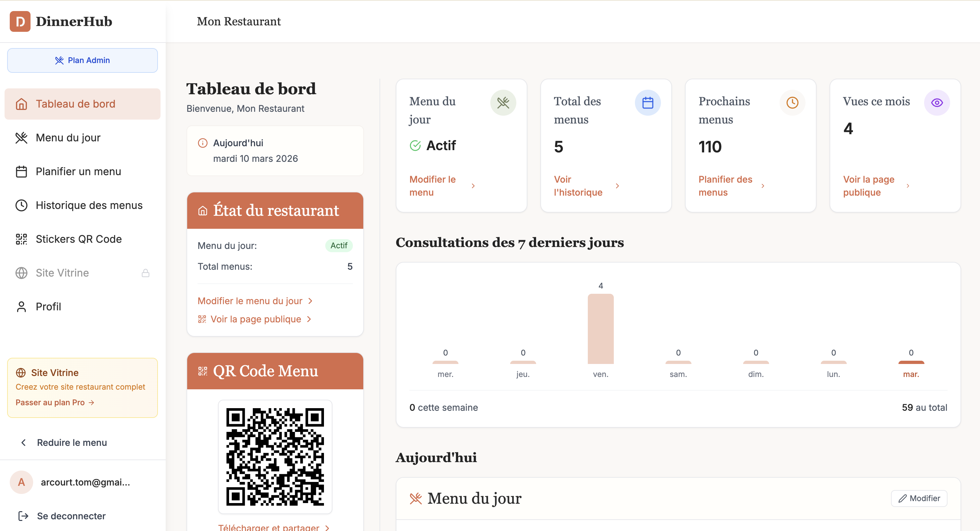This screenshot has width=980, height=531.
Task: Click Voir la page publique in État du restaurant
Action: (x=254, y=319)
